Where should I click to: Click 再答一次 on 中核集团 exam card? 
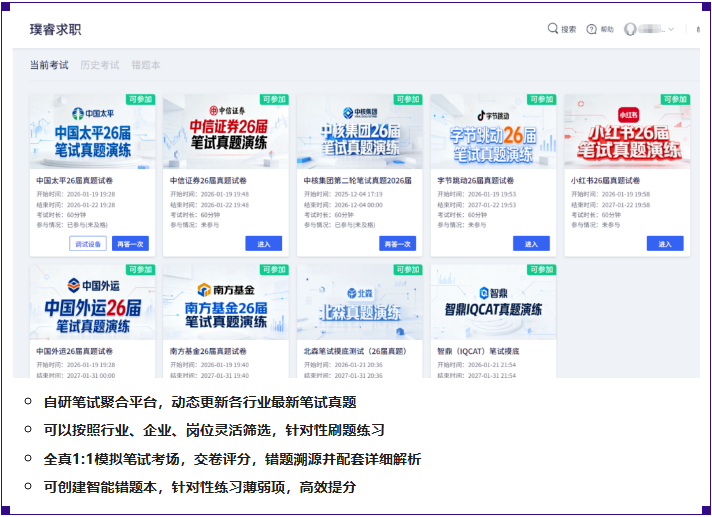[x=397, y=244]
